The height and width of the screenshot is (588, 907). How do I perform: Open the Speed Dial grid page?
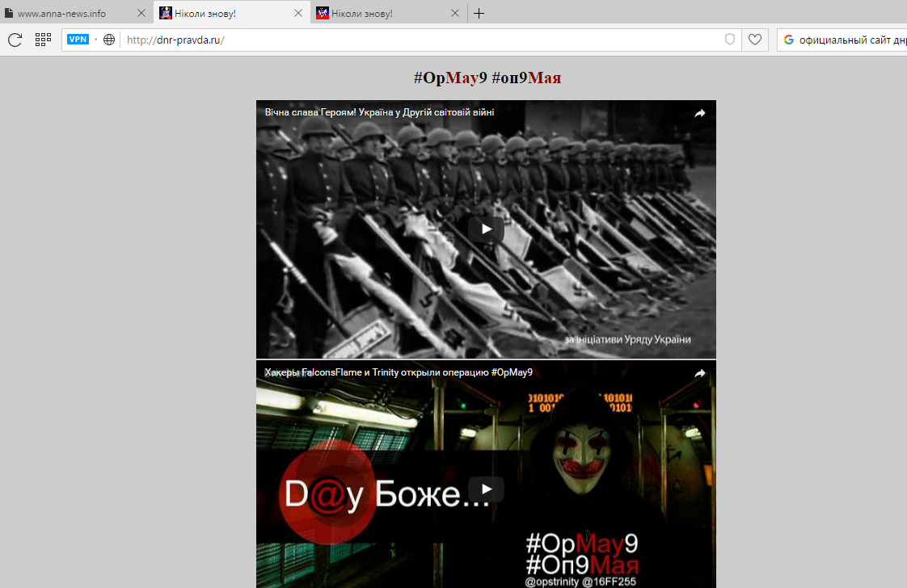(43, 40)
